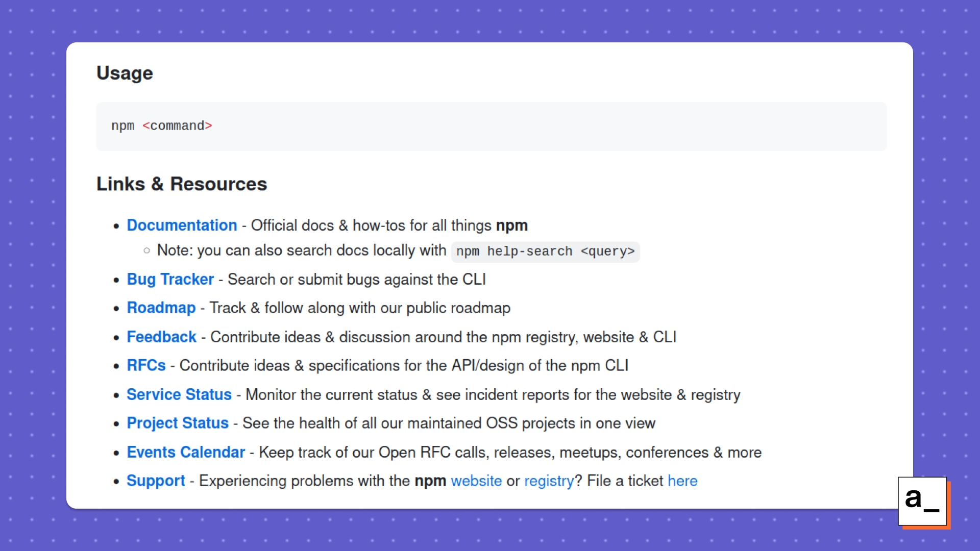Click the Support link
980x551 pixels.
point(156,481)
